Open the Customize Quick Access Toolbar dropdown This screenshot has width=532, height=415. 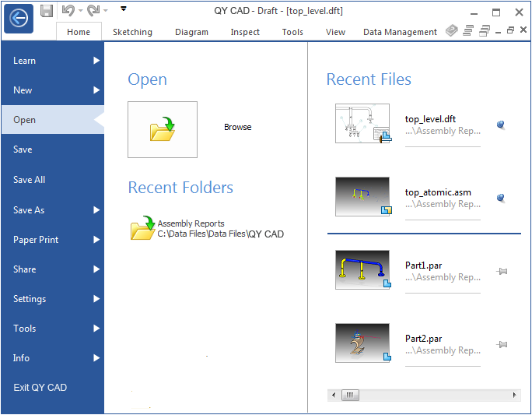pos(123,10)
